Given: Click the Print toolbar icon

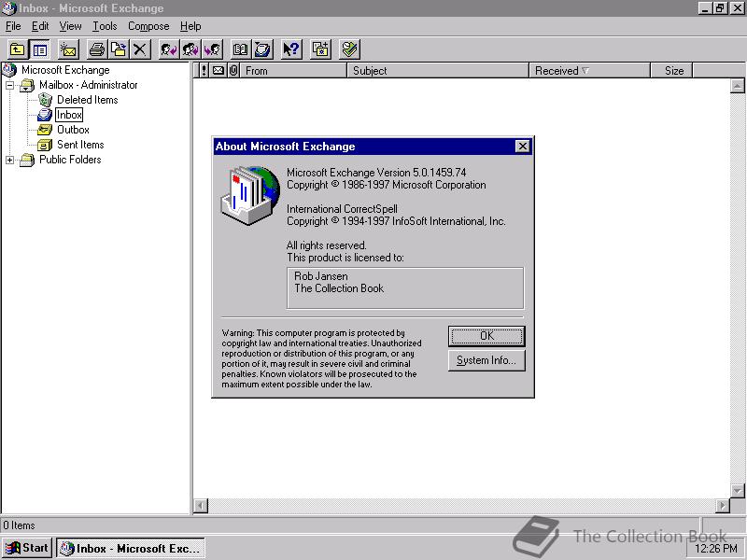Looking at the screenshot, I should coord(97,49).
